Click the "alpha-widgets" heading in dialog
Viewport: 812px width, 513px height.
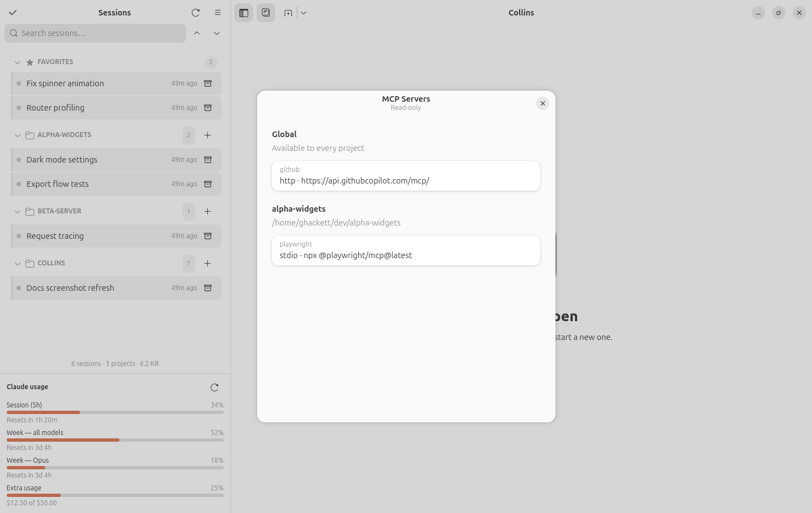tap(298, 209)
